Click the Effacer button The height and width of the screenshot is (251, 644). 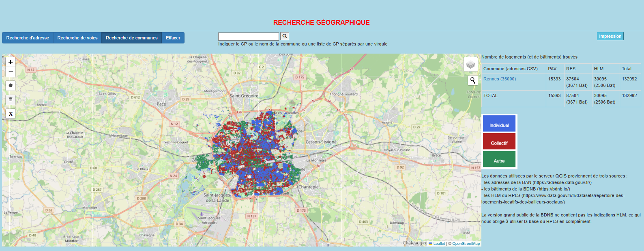pyautogui.click(x=173, y=38)
